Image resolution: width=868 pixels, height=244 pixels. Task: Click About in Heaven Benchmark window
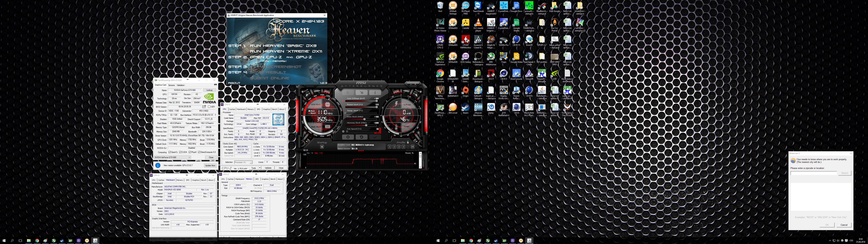coord(234,83)
